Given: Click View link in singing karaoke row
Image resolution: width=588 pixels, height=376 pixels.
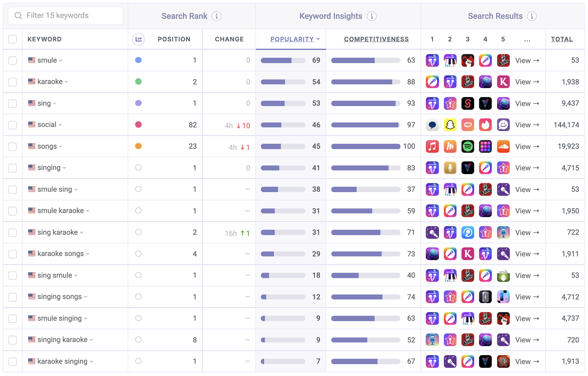Looking at the screenshot, I should coord(527,340).
